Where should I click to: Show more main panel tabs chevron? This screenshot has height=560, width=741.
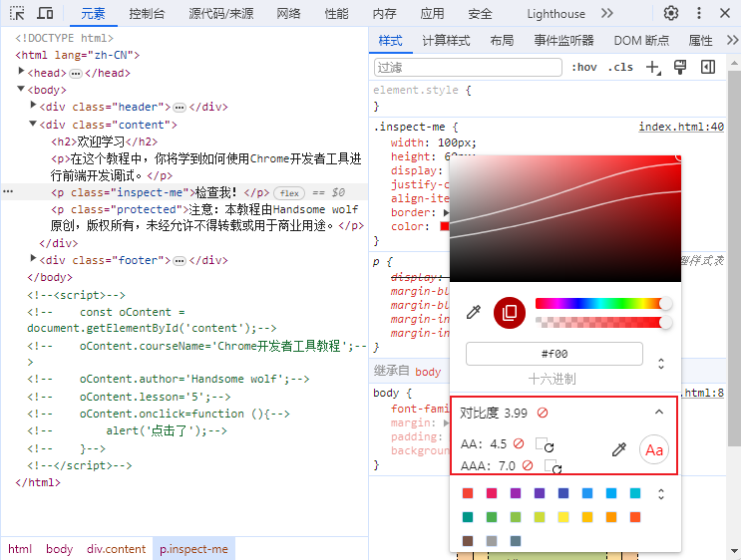pos(607,13)
